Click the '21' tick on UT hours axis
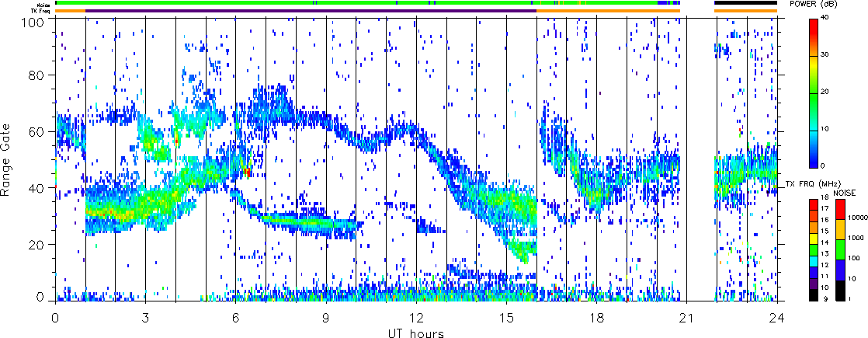 click(687, 318)
